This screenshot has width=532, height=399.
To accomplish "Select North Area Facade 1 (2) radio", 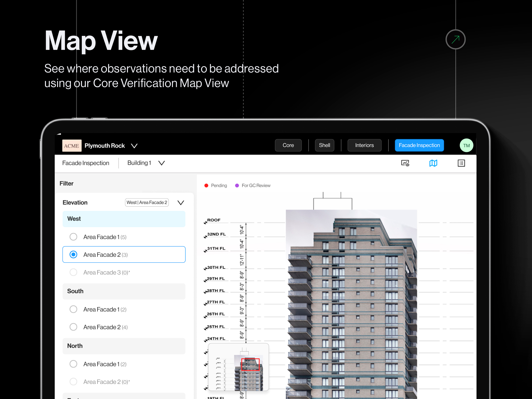I will click(73, 364).
